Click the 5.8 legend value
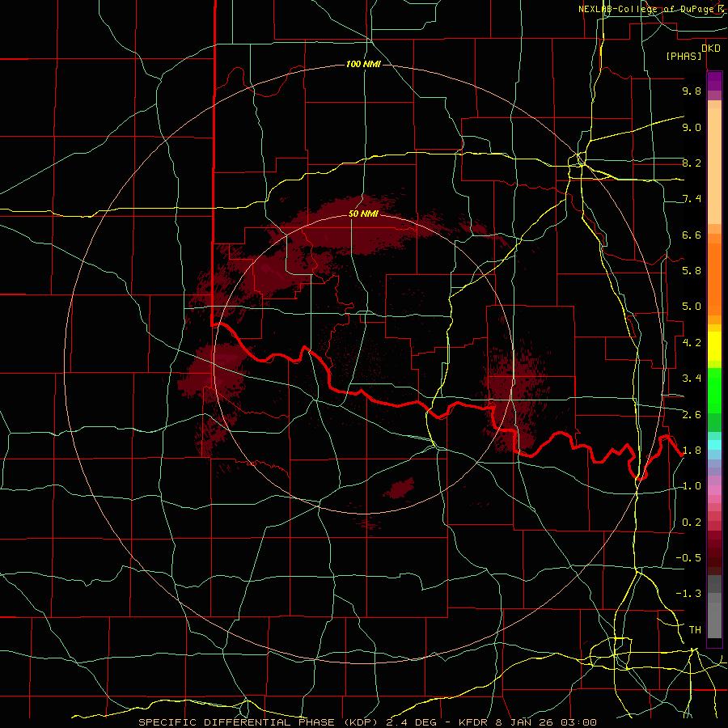Image resolution: width=728 pixels, height=728 pixels. (x=692, y=271)
